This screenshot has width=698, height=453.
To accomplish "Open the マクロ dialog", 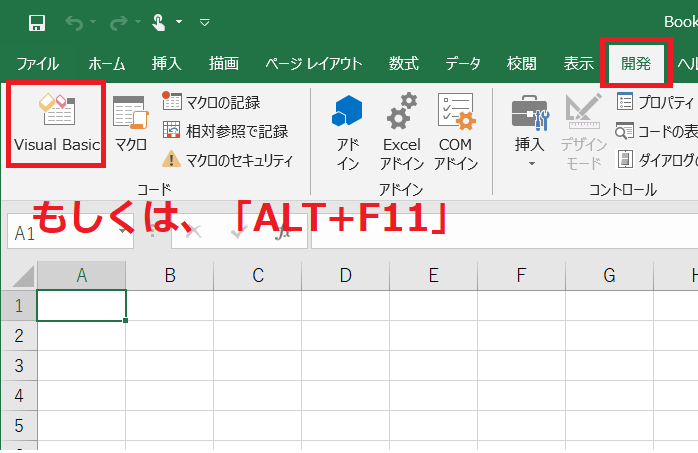I will pos(130,123).
